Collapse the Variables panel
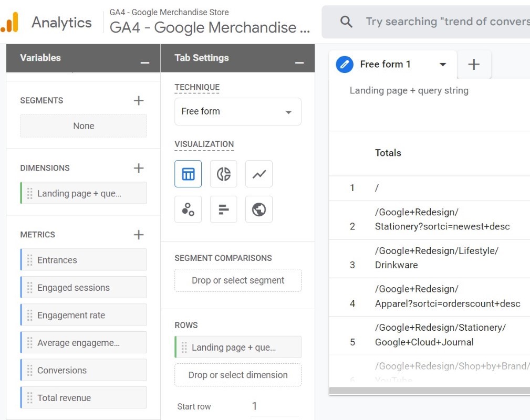Viewport: 530px width, 420px height. point(145,62)
